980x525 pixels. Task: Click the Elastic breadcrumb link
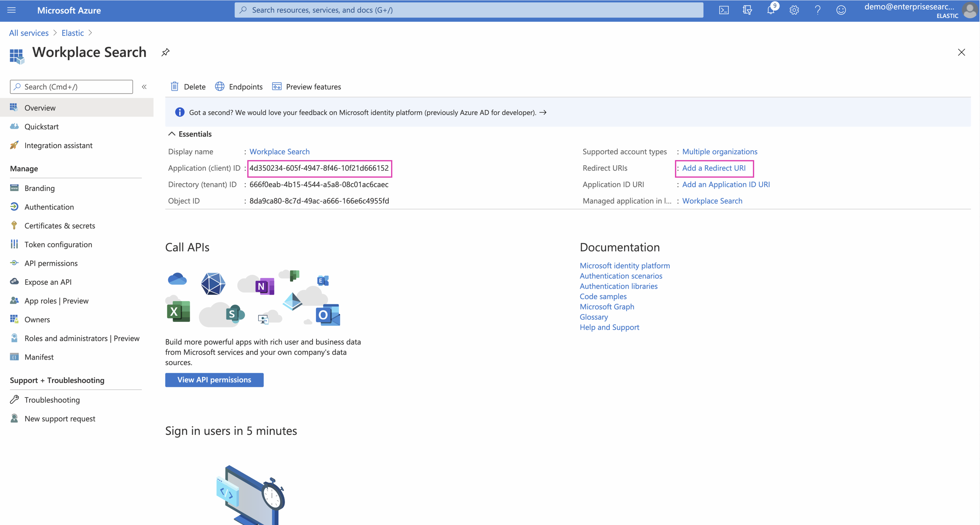coord(73,33)
